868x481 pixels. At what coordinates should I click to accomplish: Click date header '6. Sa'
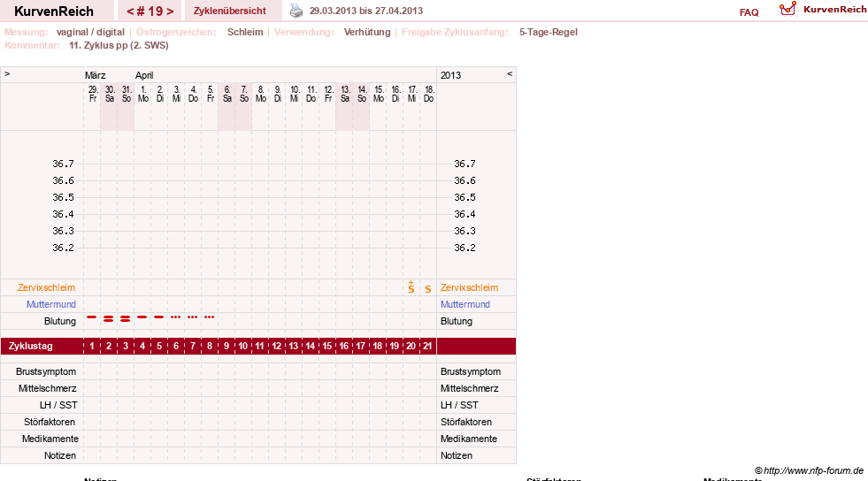pos(227,94)
